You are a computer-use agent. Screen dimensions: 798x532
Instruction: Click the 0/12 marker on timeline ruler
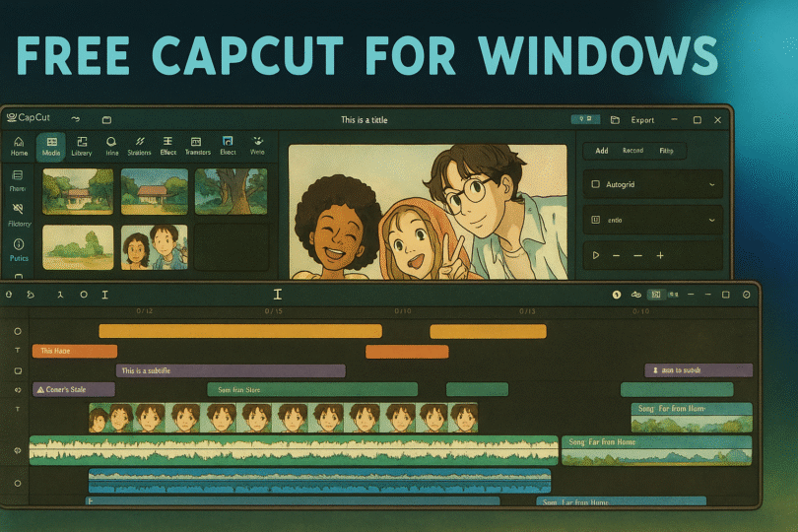click(145, 311)
